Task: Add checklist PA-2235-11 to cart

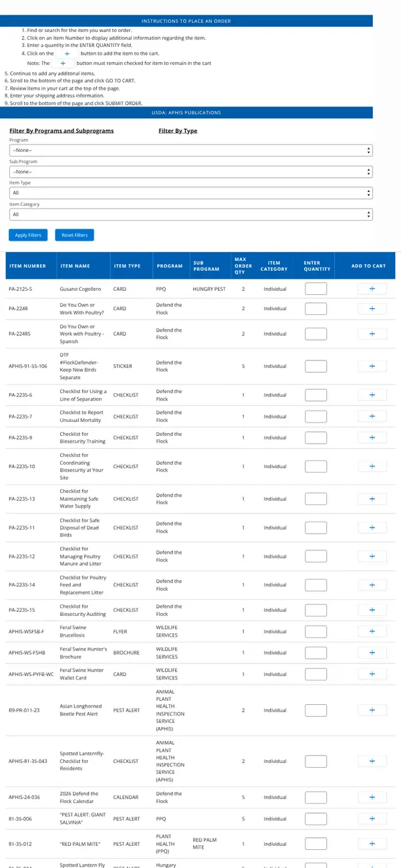Action: point(372,528)
